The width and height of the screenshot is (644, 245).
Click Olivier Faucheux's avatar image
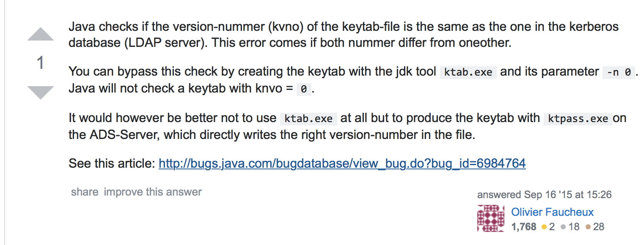491,218
